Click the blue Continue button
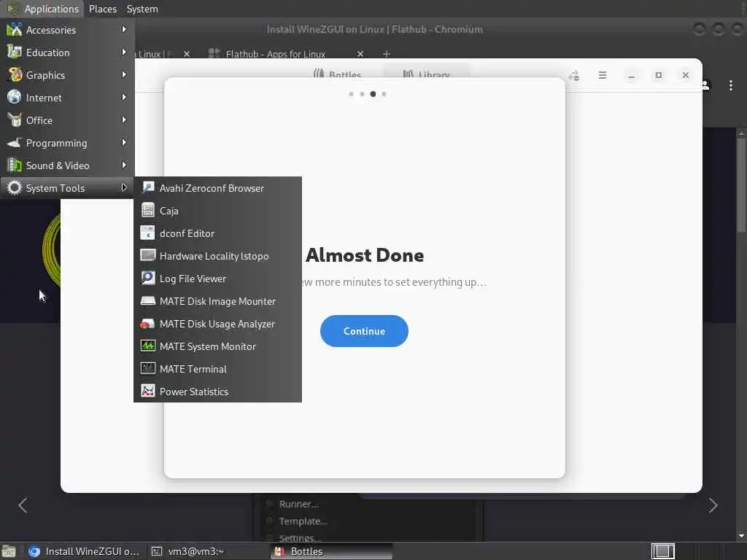747x560 pixels. (364, 331)
